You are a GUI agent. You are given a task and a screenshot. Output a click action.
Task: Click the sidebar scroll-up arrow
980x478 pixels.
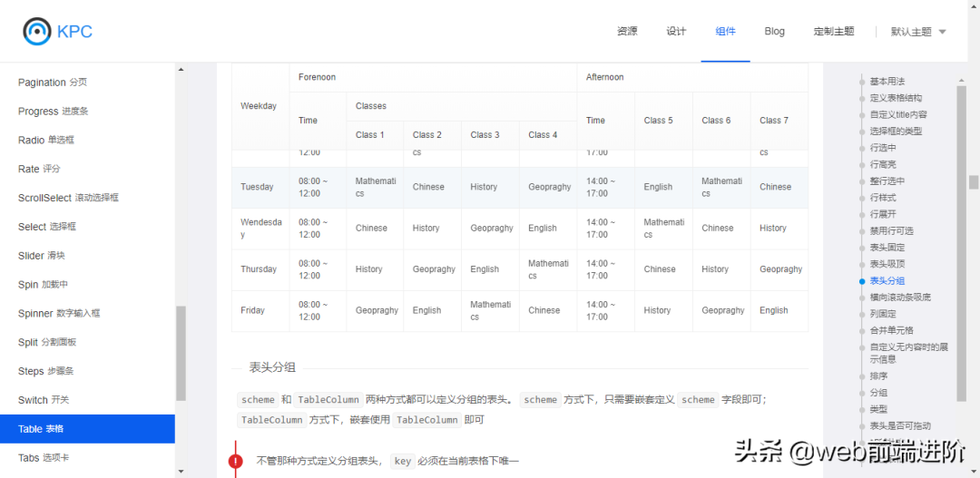coord(181,70)
